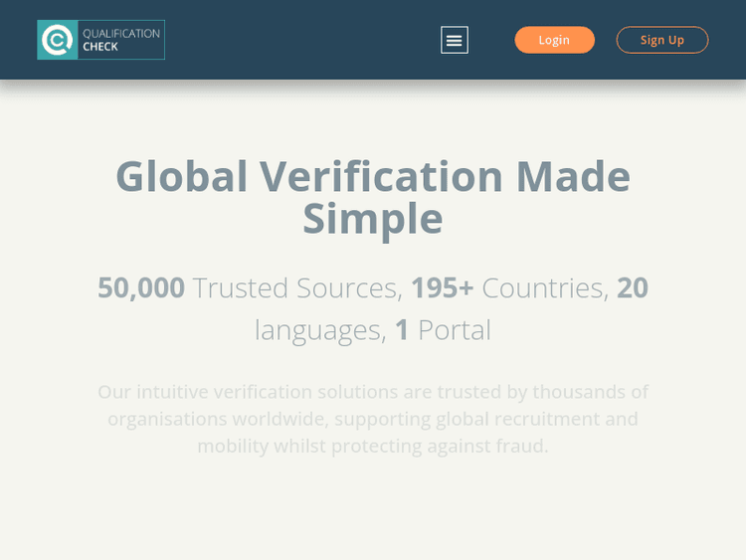The height and width of the screenshot is (560, 746).
Task: Click the word 'Global' in the headline
Action: point(181,177)
